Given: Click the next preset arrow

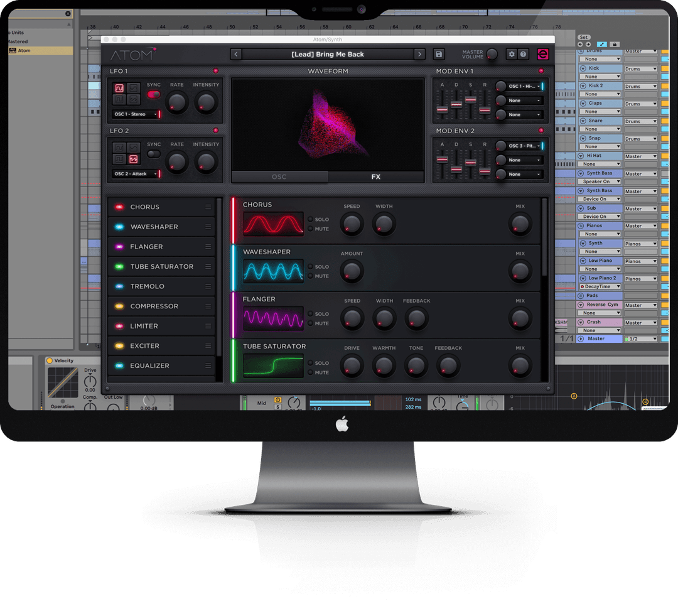Looking at the screenshot, I should pyautogui.click(x=419, y=54).
